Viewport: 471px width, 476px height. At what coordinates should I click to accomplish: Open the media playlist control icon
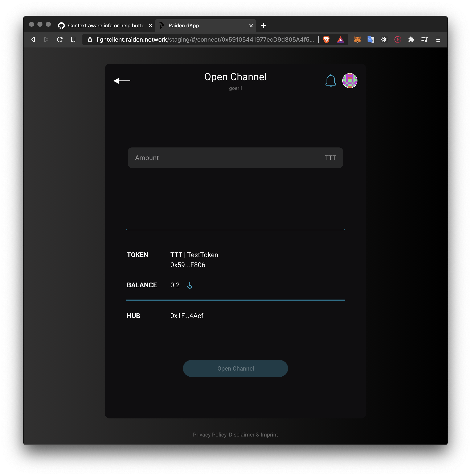tap(424, 39)
